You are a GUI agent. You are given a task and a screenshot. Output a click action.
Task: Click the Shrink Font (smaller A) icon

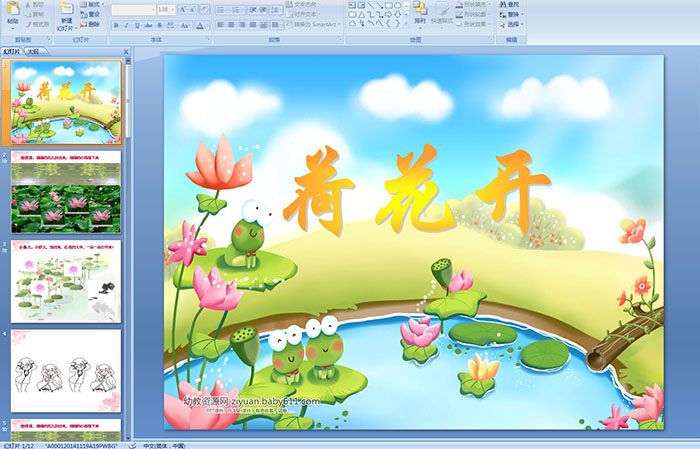pos(192,9)
